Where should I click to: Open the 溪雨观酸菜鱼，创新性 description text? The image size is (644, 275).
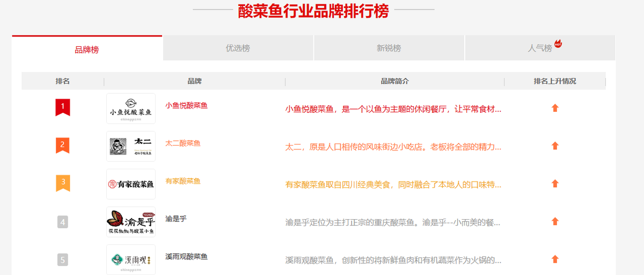coord(393,260)
